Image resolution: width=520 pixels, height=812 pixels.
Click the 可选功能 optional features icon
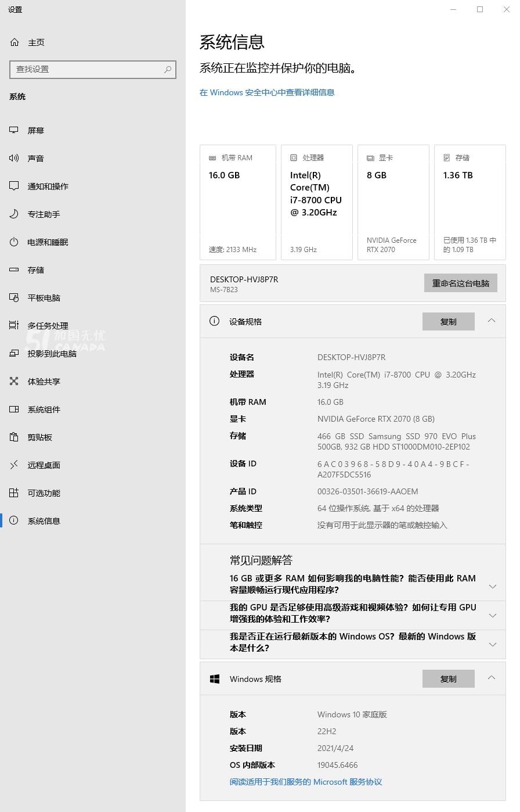point(14,493)
